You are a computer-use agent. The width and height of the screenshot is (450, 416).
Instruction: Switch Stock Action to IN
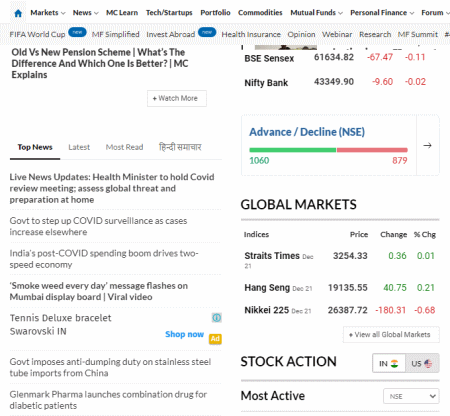click(389, 363)
